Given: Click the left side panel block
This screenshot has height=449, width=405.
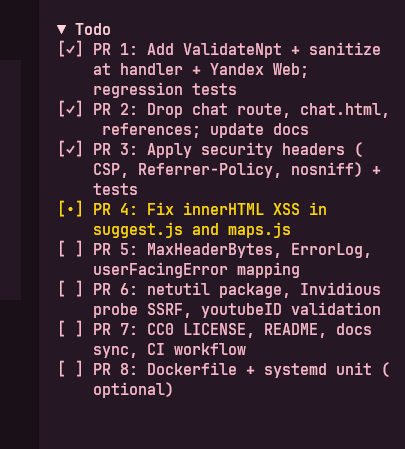Looking at the screenshot, I should 10,180.
